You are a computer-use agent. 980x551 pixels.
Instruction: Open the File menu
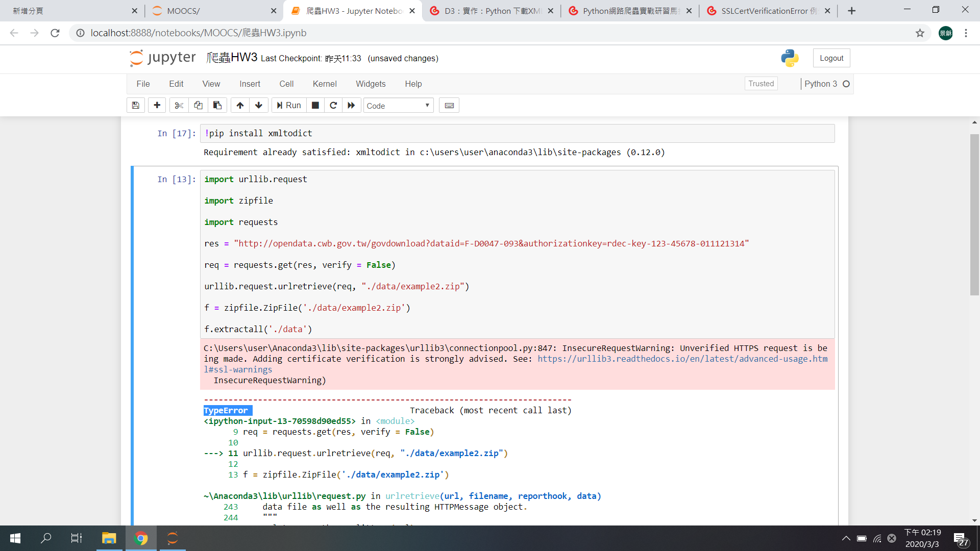tap(143, 84)
